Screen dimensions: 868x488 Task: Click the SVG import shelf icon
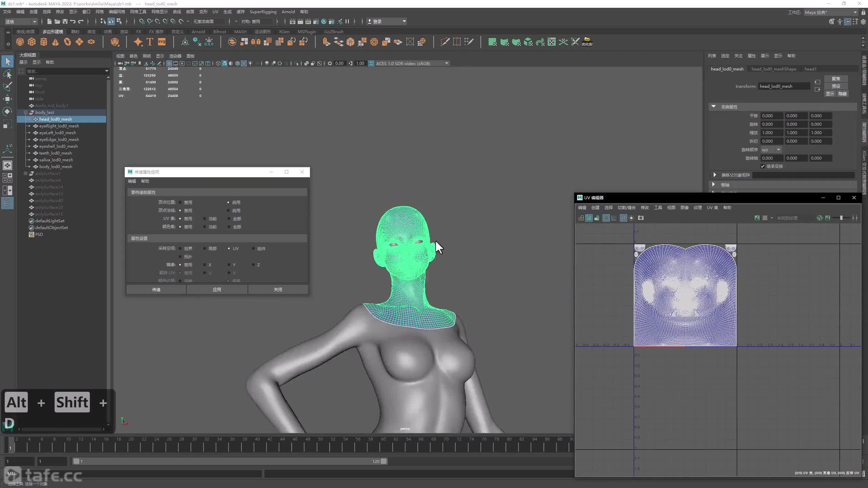click(x=162, y=42)
